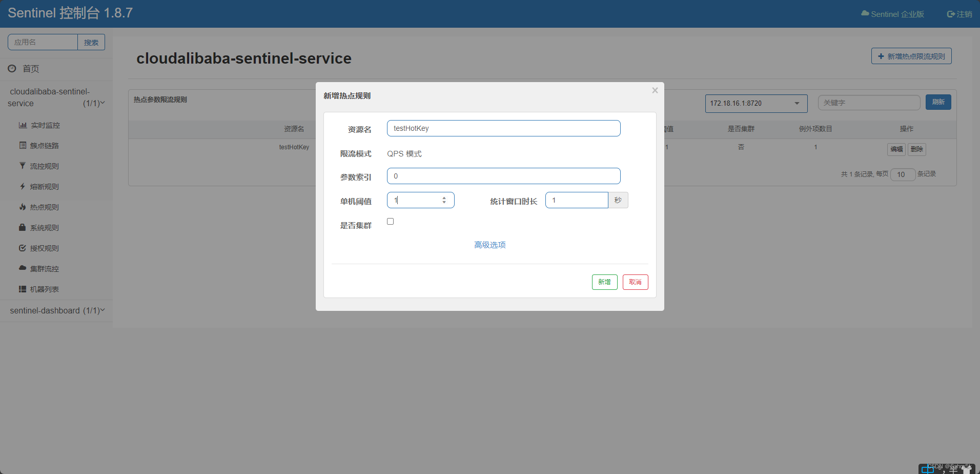Click the Sentinel 企业版 link
The width and height of the screenshot is (980, 474).
[892, 14]
